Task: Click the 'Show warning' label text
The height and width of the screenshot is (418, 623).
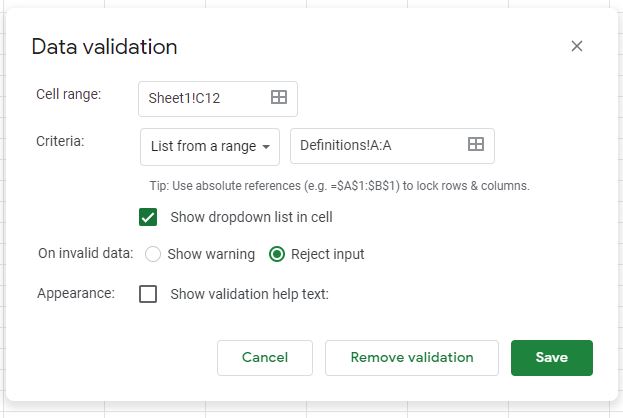Action: tap(211, 254)
